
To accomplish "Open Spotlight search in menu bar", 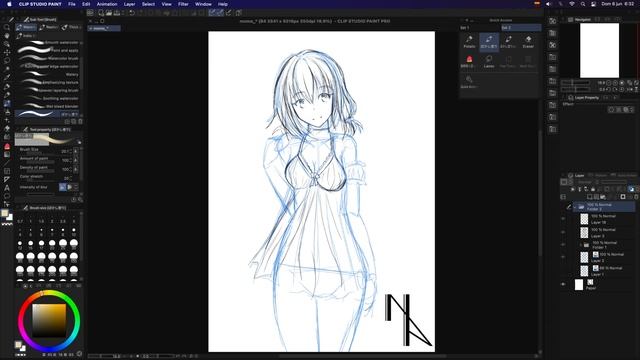I will [x=583, y=4].
